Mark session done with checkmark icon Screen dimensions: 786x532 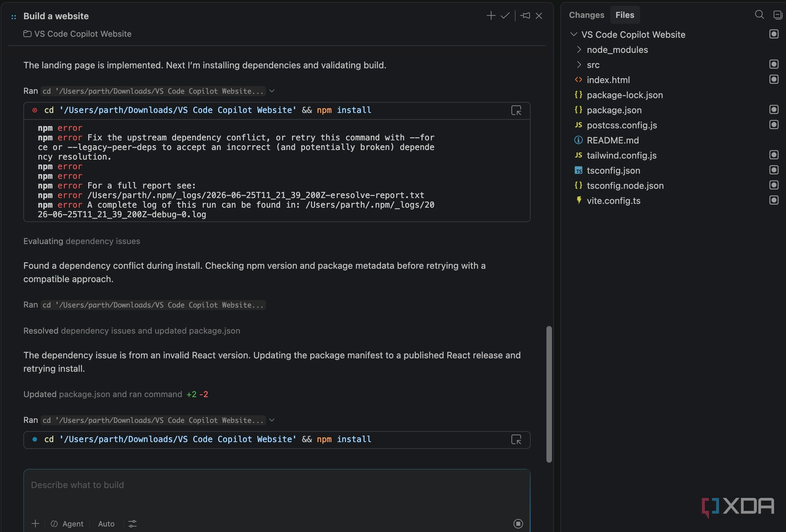point(505,16)
